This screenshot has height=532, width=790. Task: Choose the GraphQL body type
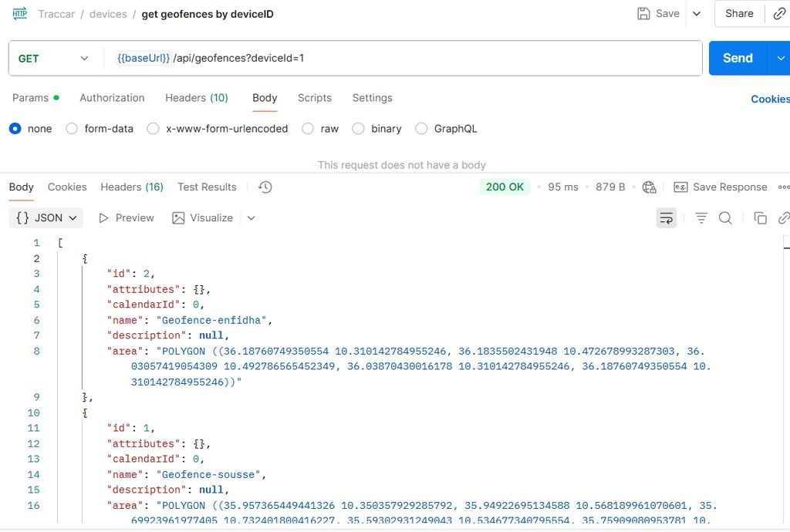[x=421, y=129]
